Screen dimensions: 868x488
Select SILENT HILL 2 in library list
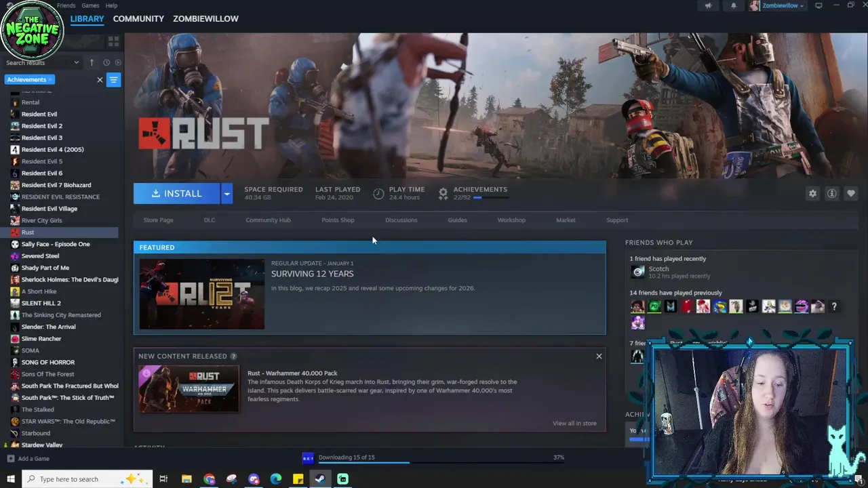(x=41, y=303)
